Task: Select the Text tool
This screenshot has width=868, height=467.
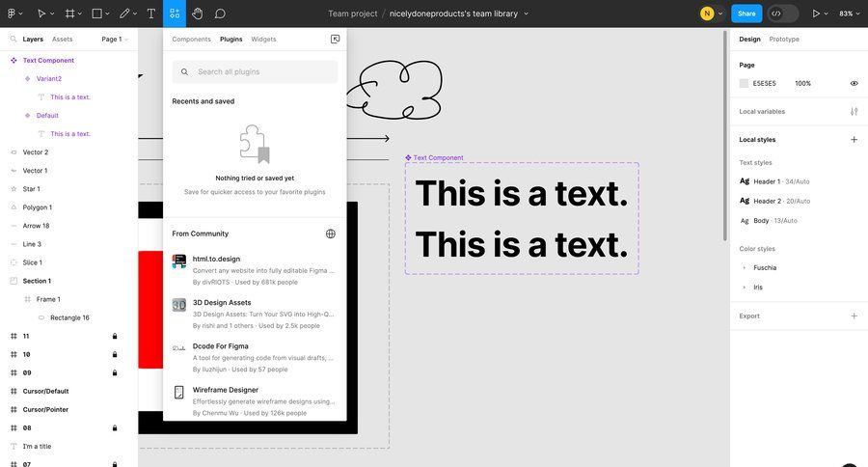Action: click(x=150, y=14)
